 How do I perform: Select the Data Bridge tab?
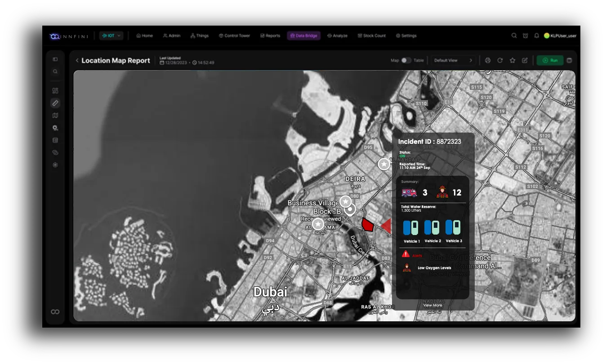coord(304,36)
